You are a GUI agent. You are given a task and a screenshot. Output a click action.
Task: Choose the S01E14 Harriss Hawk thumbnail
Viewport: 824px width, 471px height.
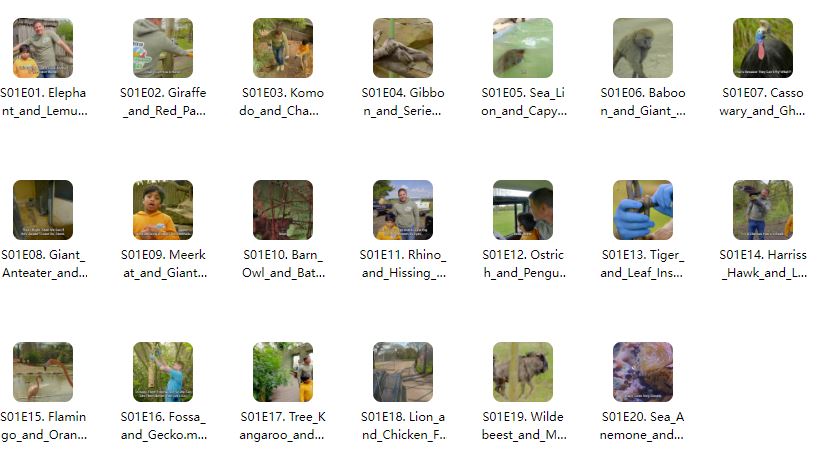pyautogui.click(x=763, y=210)
